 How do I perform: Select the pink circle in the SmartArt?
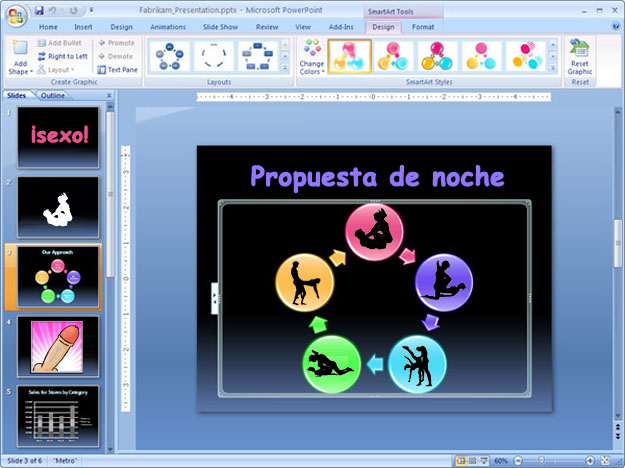coord(374,232)
